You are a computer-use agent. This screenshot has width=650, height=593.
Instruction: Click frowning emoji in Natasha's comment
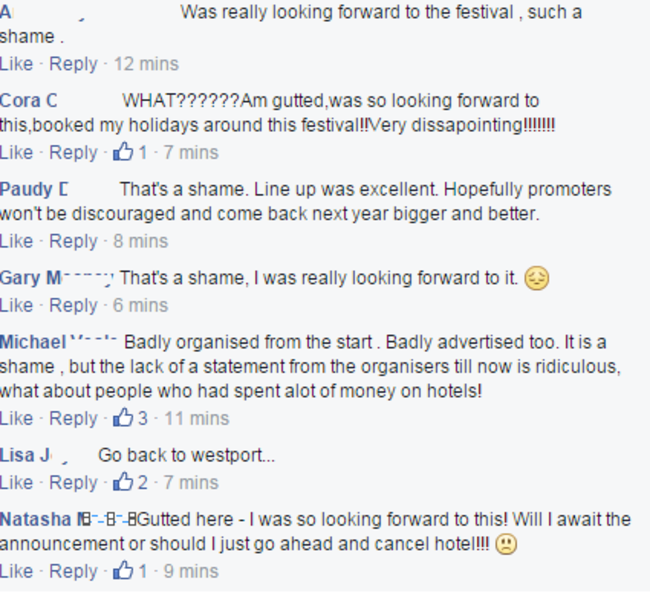tap(507, 545)
